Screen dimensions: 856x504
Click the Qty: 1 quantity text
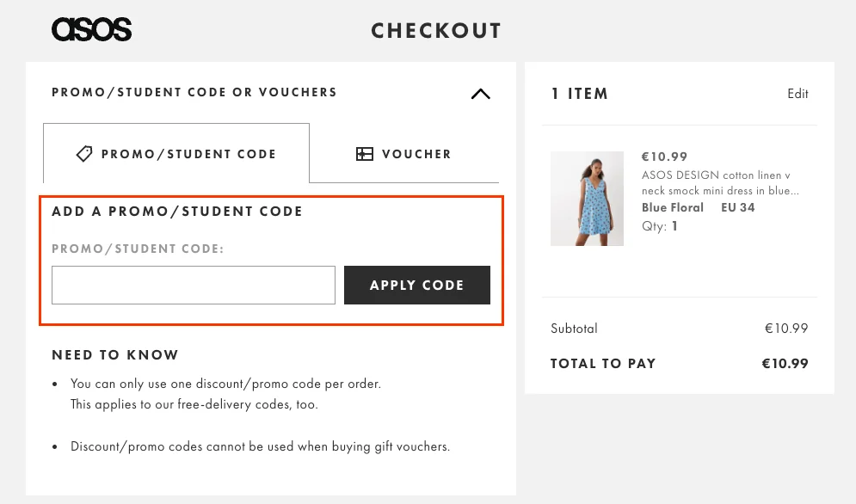click(660, 226)
